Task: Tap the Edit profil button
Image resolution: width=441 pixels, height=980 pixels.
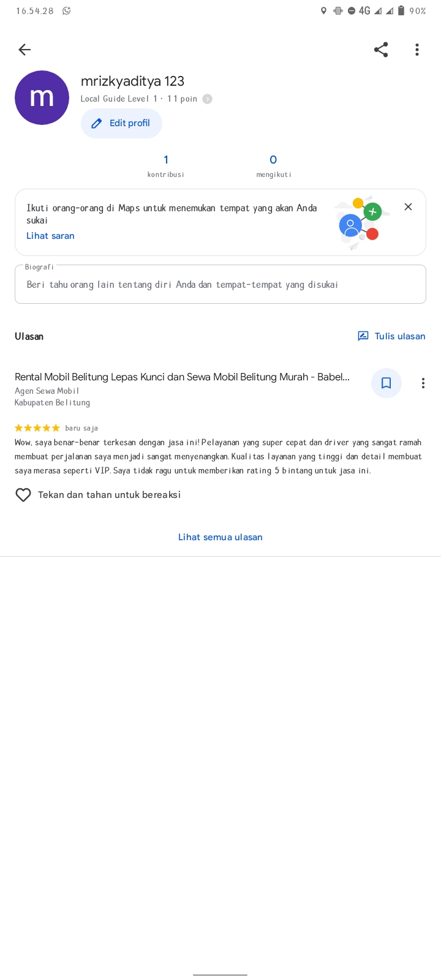Action: click(x=121, y=123)
